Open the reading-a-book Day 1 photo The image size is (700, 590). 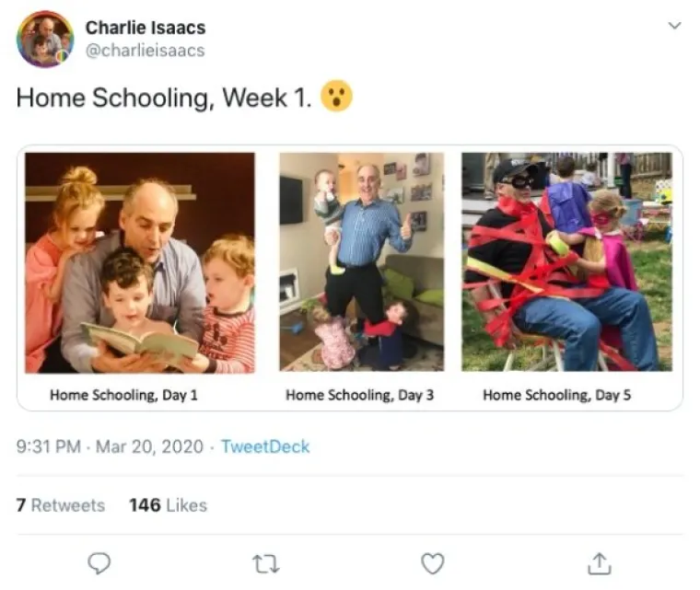coord(140,262)
